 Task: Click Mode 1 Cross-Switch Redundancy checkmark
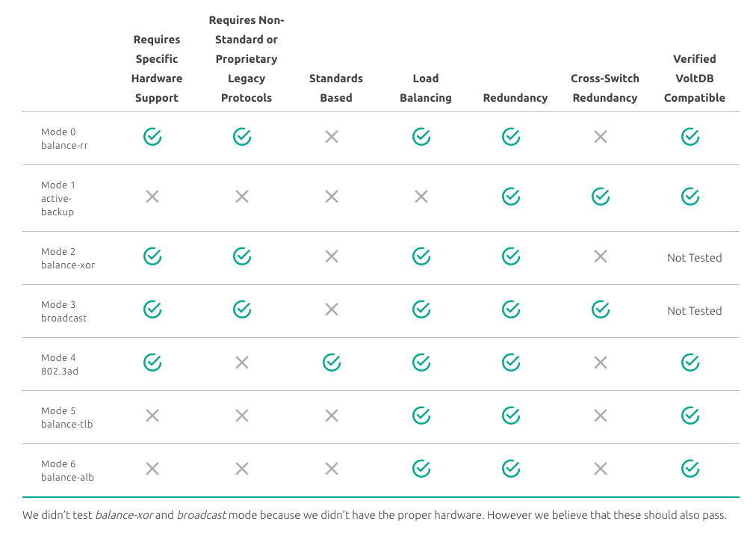(601, 197)
